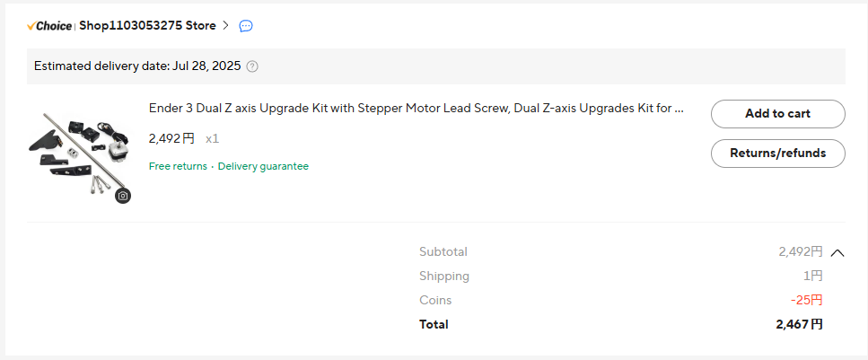Click the Choice badge logo
Viewport: 868px width, 360px height.
49,26
